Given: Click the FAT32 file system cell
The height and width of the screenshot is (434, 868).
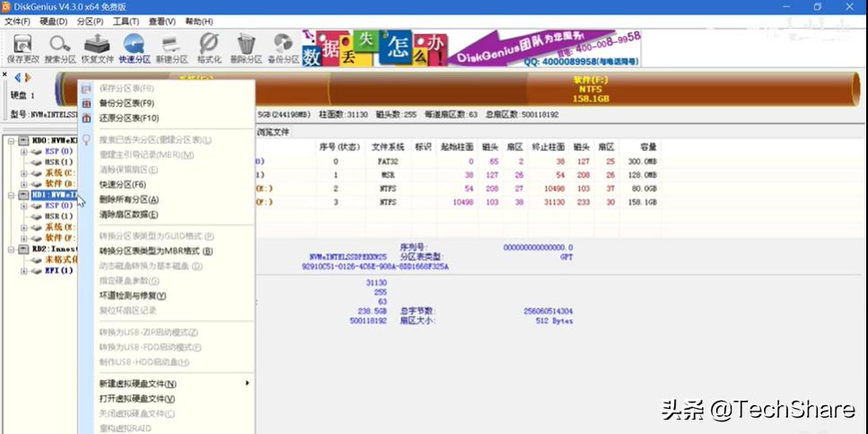Looking at the screenshot, I should (x=387, y=162).
